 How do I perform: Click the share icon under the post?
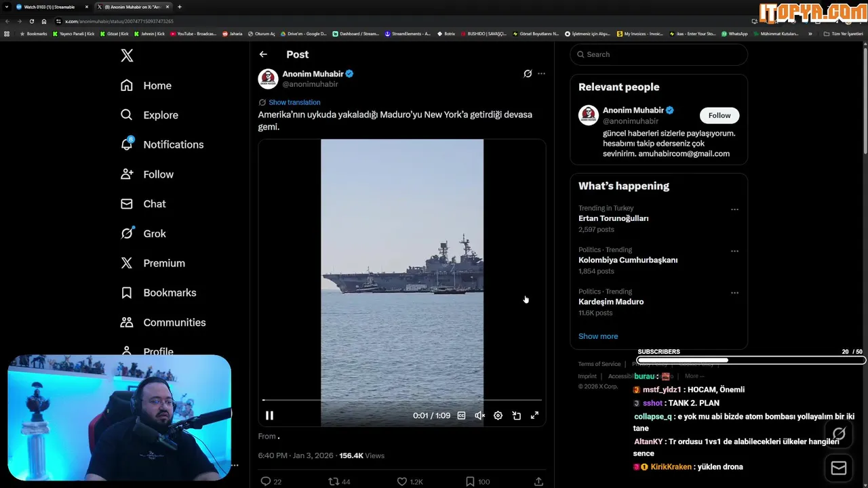tap(538, 481)
